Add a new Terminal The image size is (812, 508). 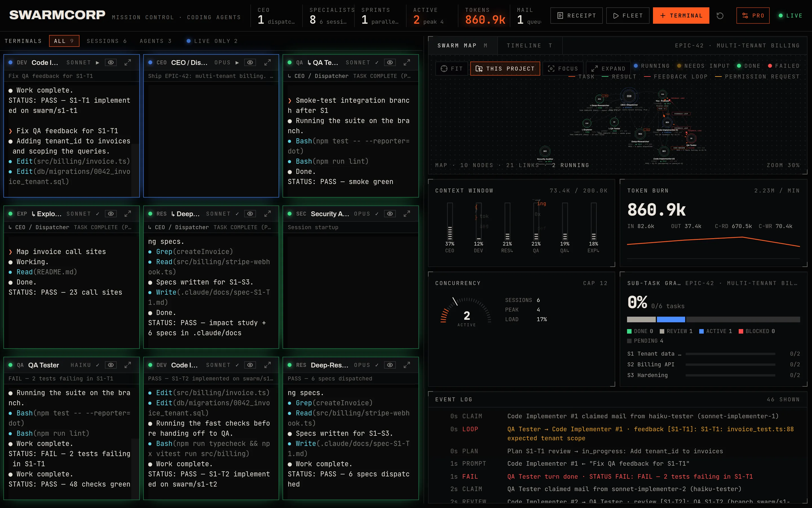point(681,16)
